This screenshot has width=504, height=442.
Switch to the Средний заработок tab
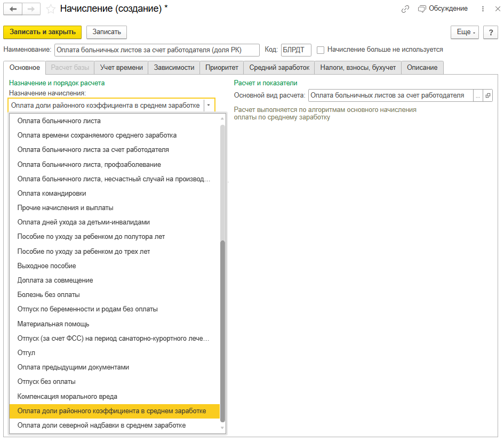click(279, 68)
